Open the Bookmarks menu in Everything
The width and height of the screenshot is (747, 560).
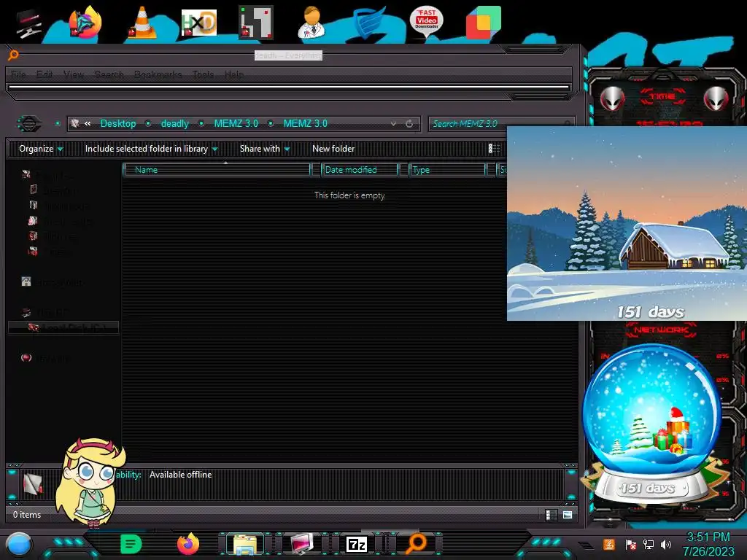point(158,74)
